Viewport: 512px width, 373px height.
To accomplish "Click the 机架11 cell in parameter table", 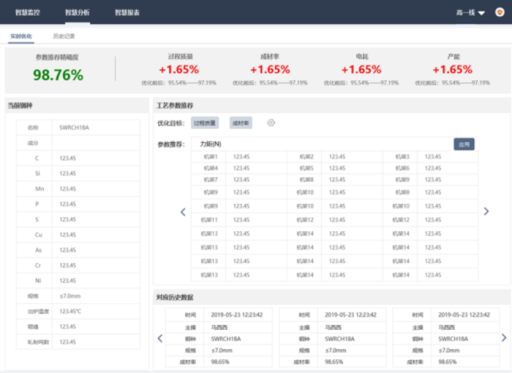I will (209, 220).
